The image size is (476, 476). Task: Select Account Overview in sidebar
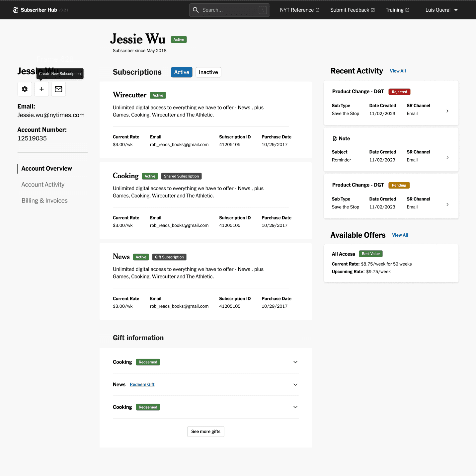point(47,169)
